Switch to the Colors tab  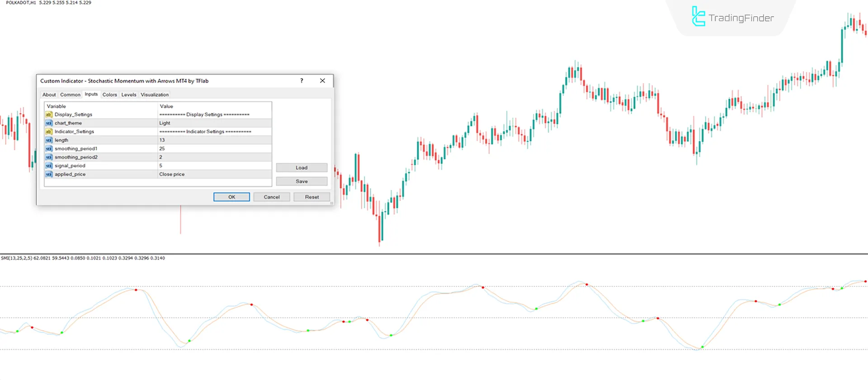109,95
